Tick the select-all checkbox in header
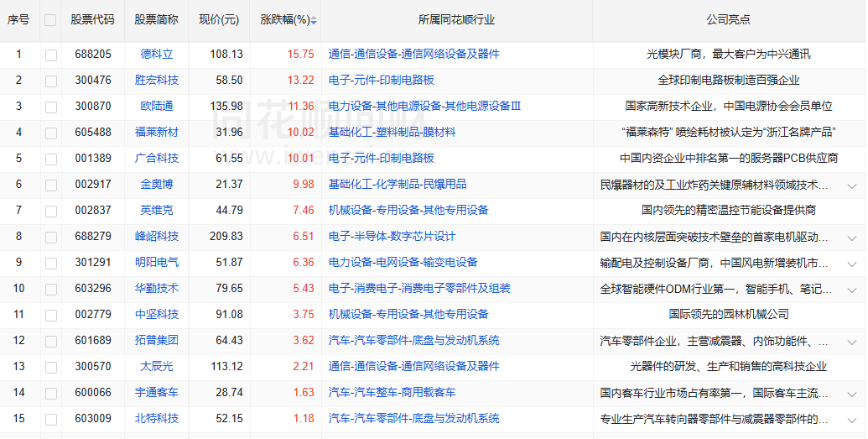The image size is (868, 439). 50,20
